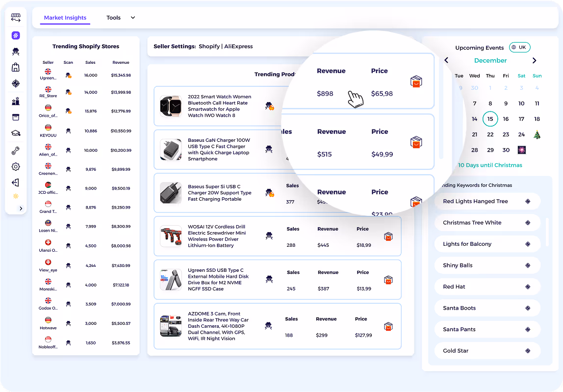Click the Revenue column header in stores table
The image size is (563, 392).
pyautogui.click(x=121, y=62)
